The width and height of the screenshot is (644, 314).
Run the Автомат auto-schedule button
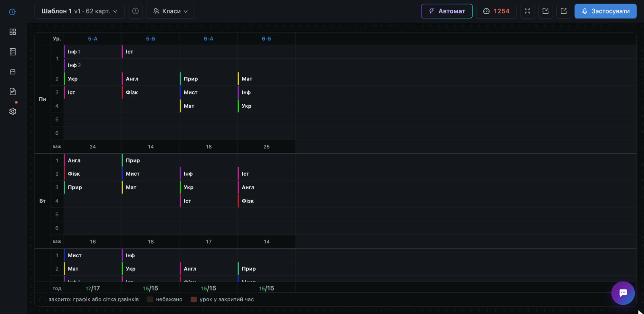pos(447,11)
